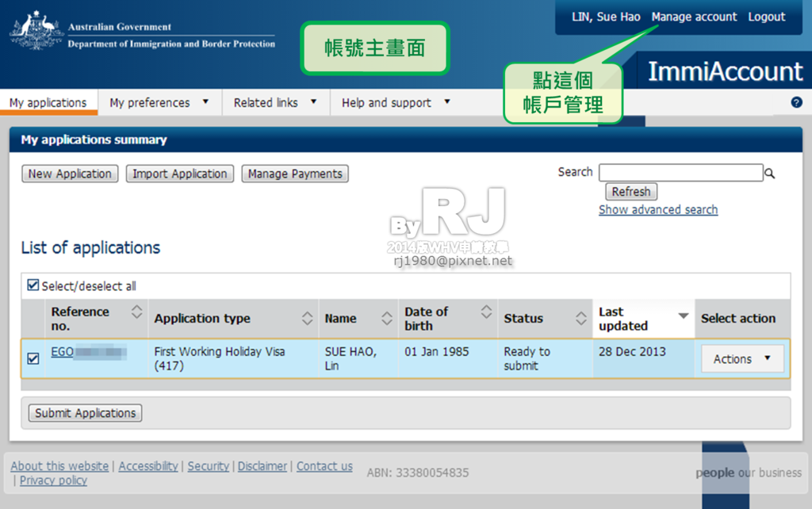This screenshot has height=509, width=812.
Task: Click the ImmiAccount title text
Action: point(725,71)
